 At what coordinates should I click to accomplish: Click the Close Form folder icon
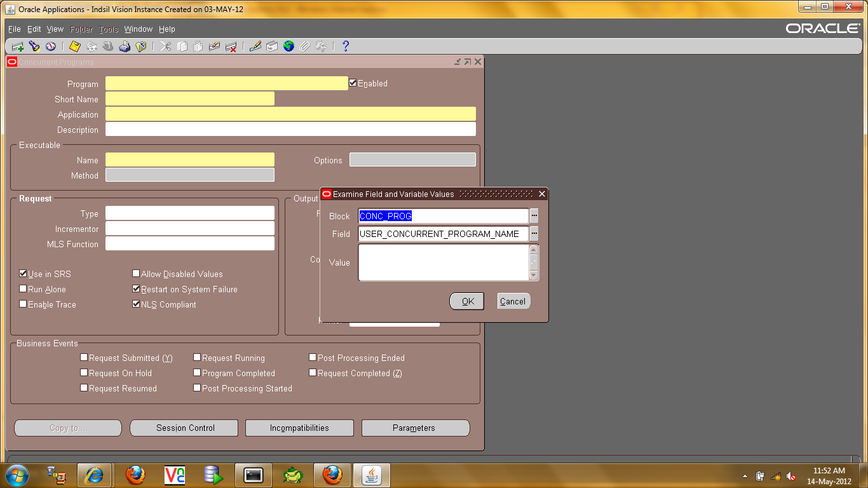pos(141,46)
